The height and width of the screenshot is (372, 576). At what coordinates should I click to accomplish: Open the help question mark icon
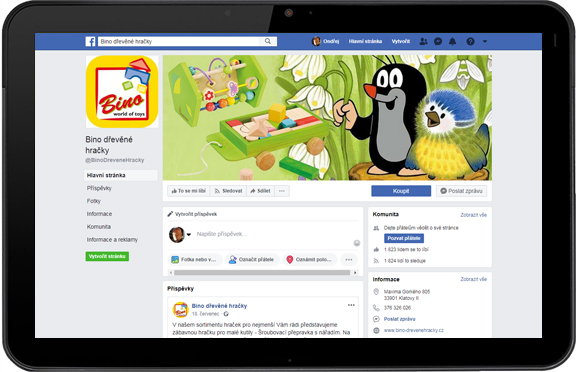(470, 41)
